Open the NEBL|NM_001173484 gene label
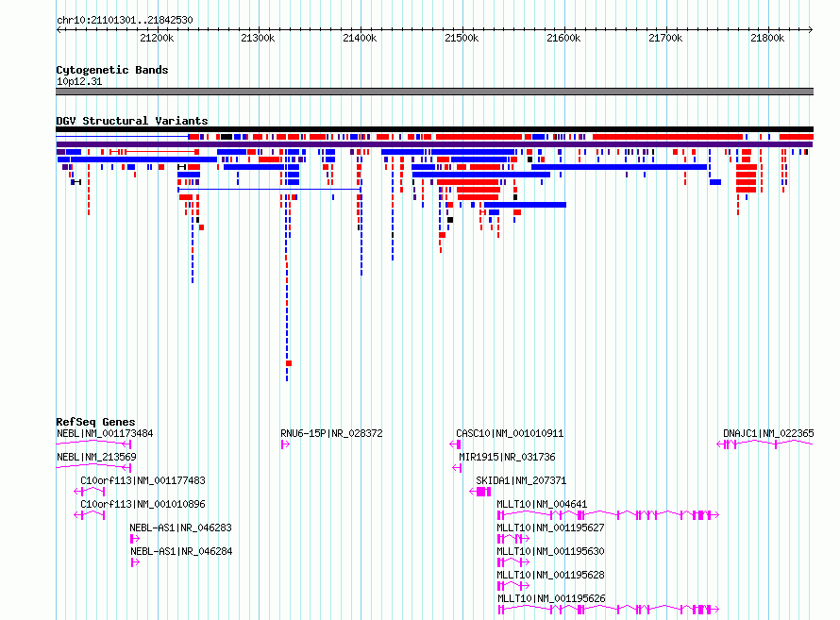This screenshot has height=620, width=840. point(105,433)
